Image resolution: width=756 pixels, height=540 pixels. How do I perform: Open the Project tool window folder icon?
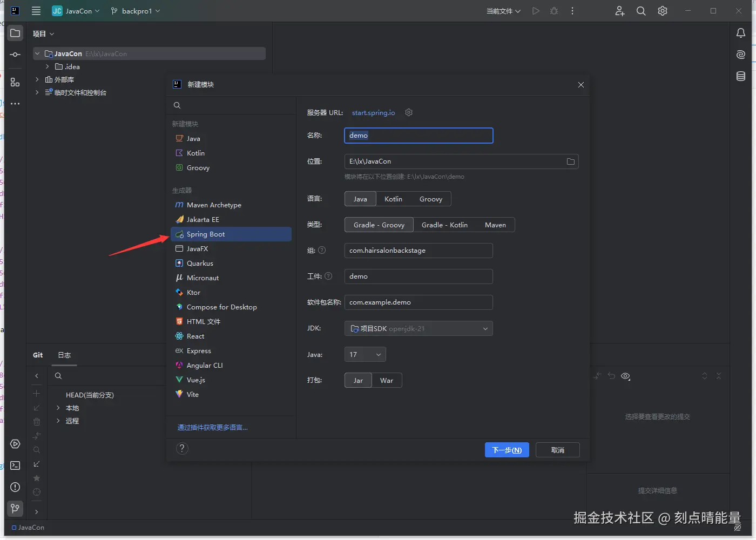click(15, 33)
